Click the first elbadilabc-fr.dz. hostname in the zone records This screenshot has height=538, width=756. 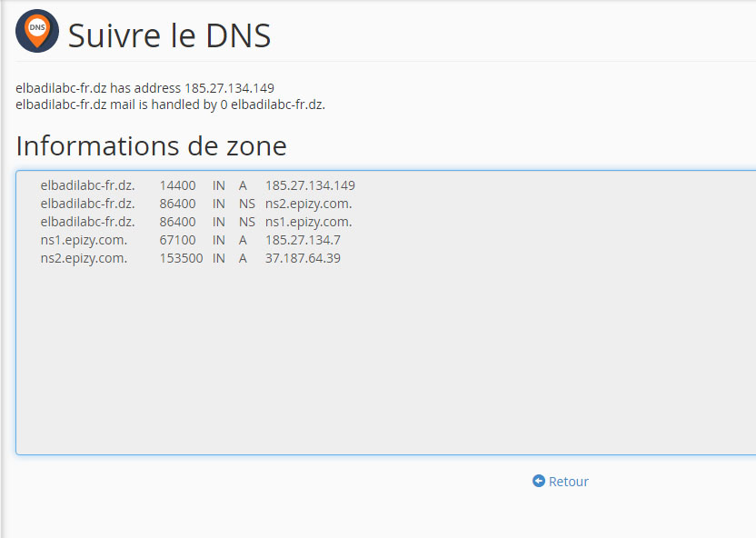pyautogui.click(x=87, y=185)
